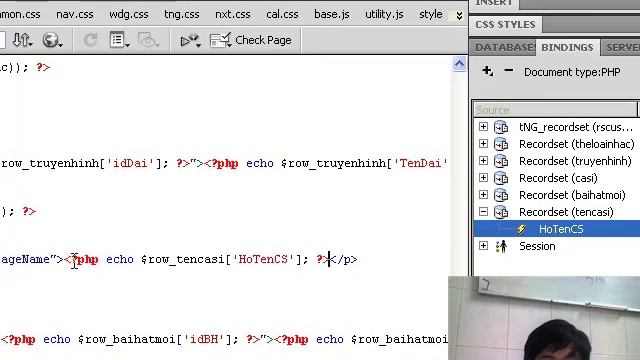Switch to the utility.js file tab

click(x=384, y=14)
